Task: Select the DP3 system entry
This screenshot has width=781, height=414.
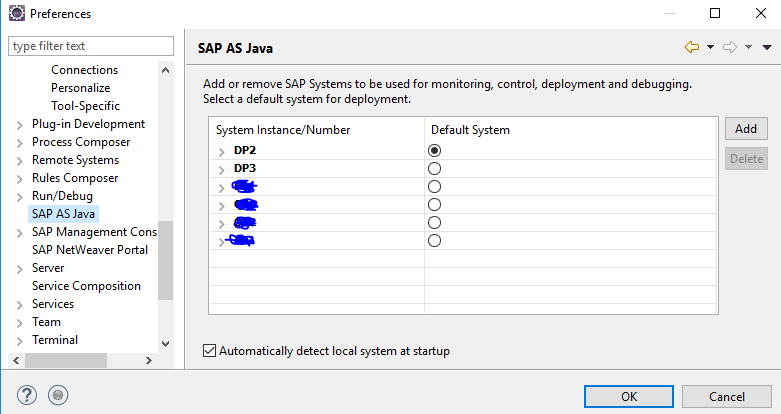Action: 245,168
